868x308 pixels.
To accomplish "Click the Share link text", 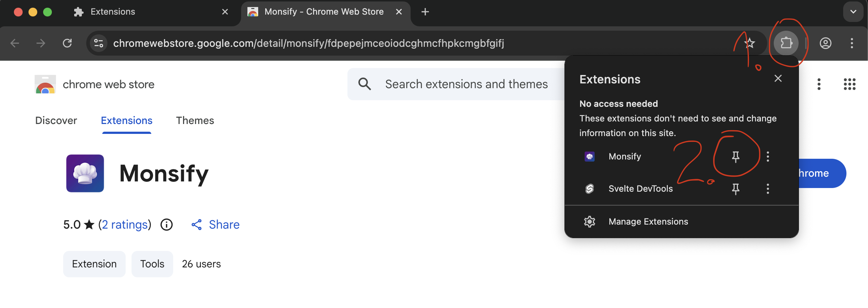I will 224,224.
